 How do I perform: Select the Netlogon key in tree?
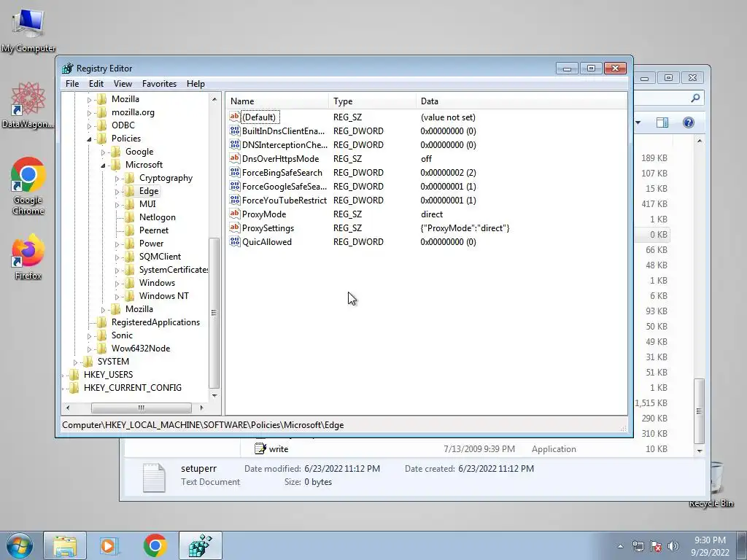coord(158,217)
